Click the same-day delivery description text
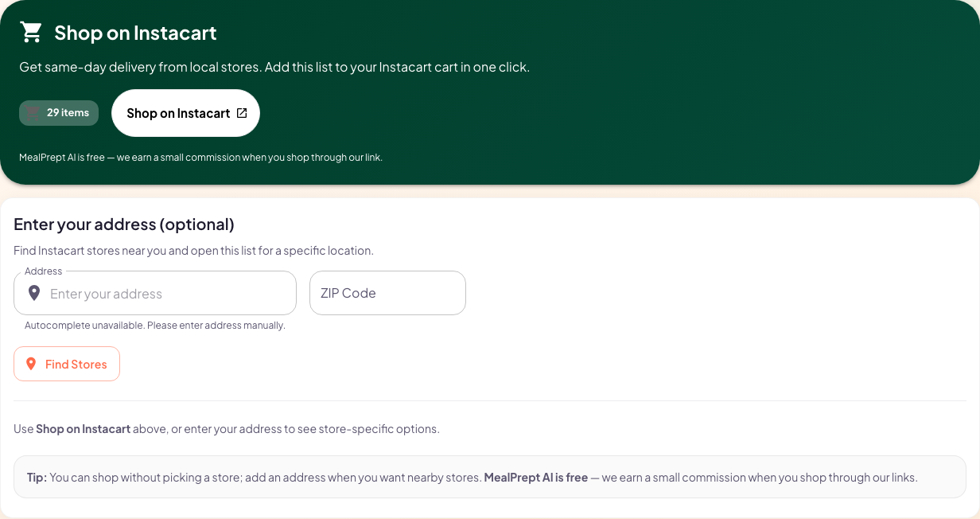Viewport: 980px width, 519px height. tap(274, 67)
